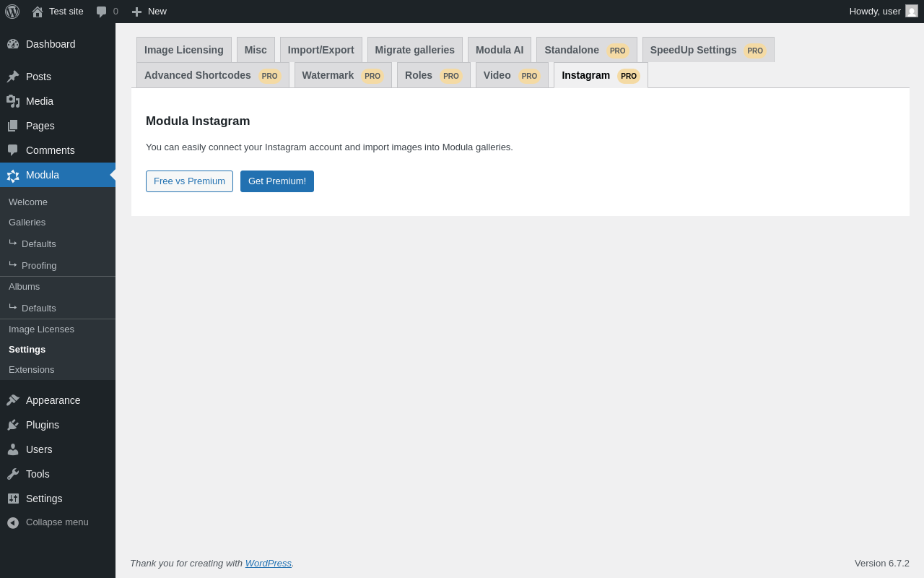Click the Users person icon
The image size is (924, 578).
tap(13, 449)
